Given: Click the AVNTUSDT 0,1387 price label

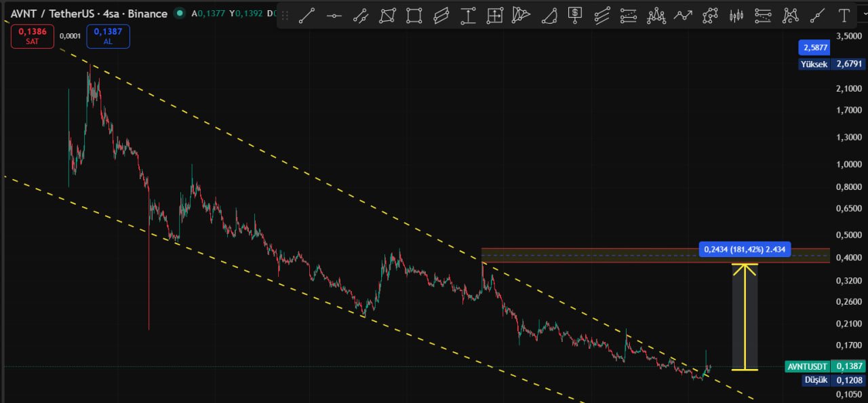Looking at the screenshot, I should (x=825, y=366).
